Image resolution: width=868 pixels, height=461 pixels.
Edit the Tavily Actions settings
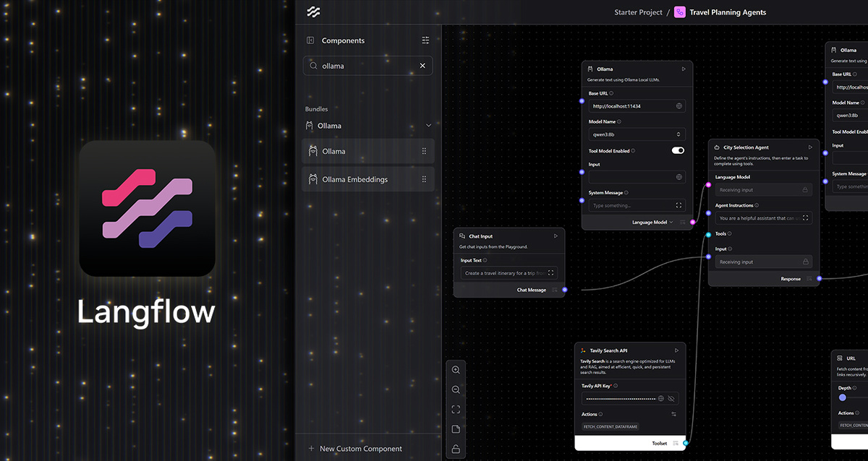[673, 414]
